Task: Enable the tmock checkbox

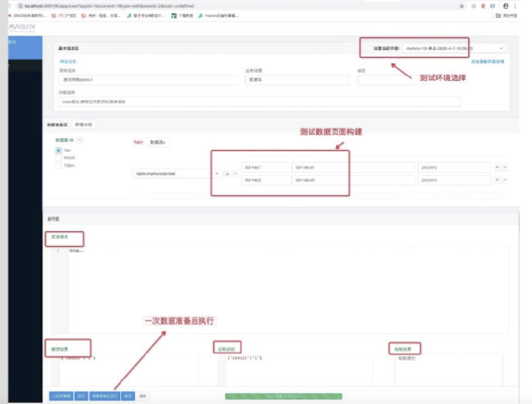Action: click(59, 158)
